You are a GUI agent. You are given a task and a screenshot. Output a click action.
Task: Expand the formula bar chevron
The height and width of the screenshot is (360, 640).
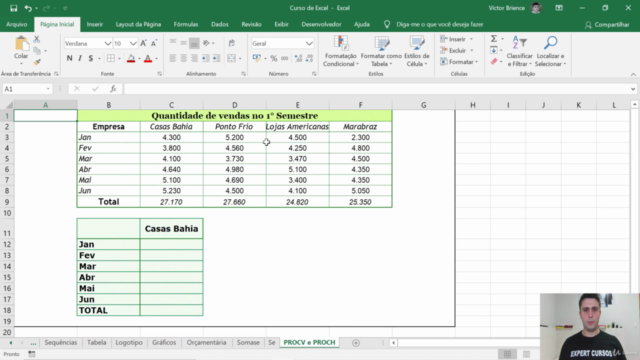click(633, 89)
